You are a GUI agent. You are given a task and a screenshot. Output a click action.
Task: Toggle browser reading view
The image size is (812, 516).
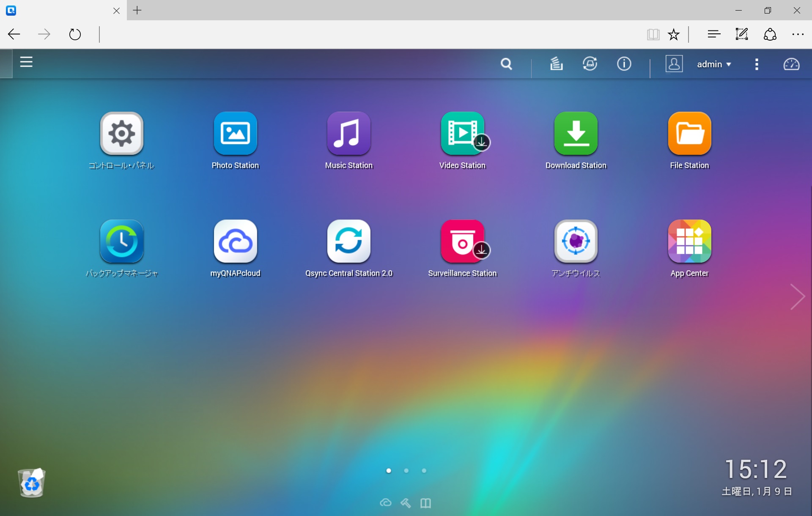[x=653, y=34]
